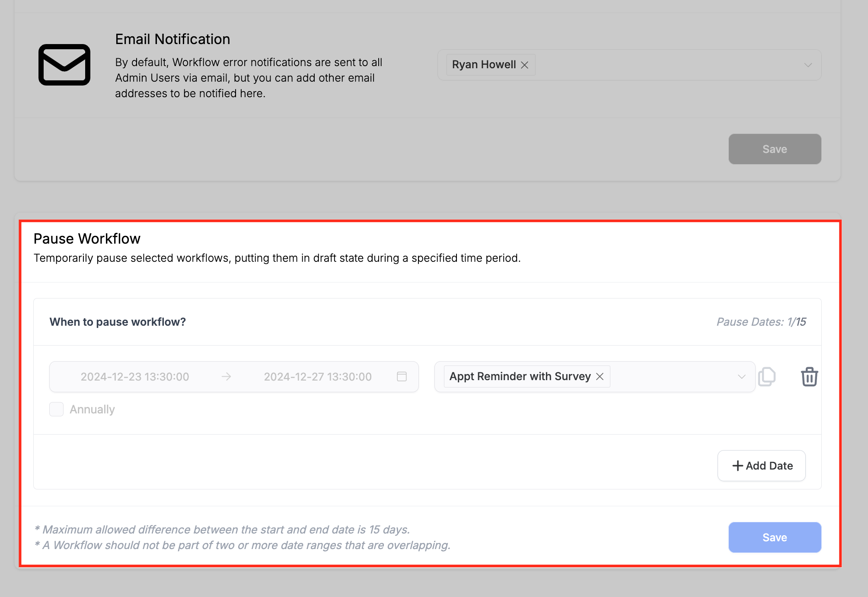Save the Pause Workflow settings
868x597 pixels.
point(774,537)
